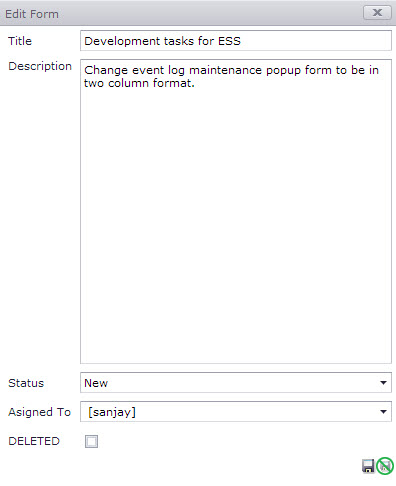Image resolution: width=396 pixels, height=486 pixels.
Task: Click the Edit Form title bar
Action: click(198, 13)
